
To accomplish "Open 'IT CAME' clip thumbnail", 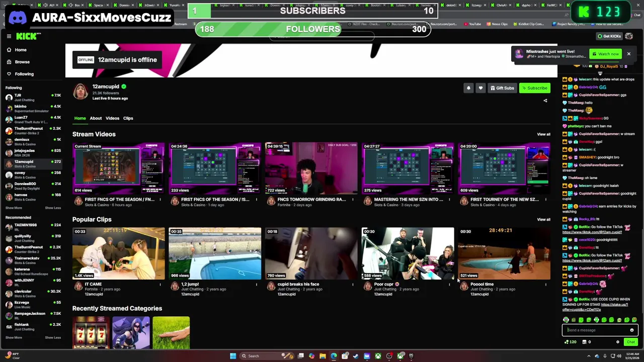I will (118, 253).
